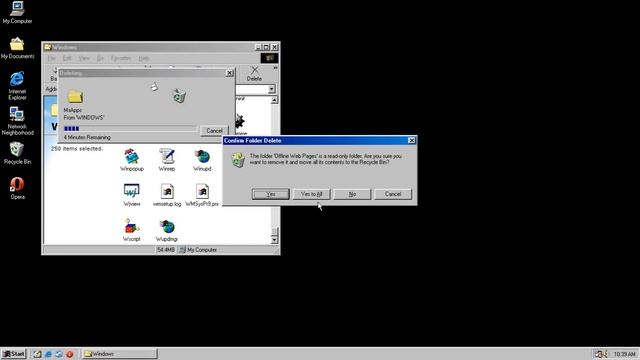
Task: Open the Address bar dropdown arrow
Action: [x=271, y=89]
